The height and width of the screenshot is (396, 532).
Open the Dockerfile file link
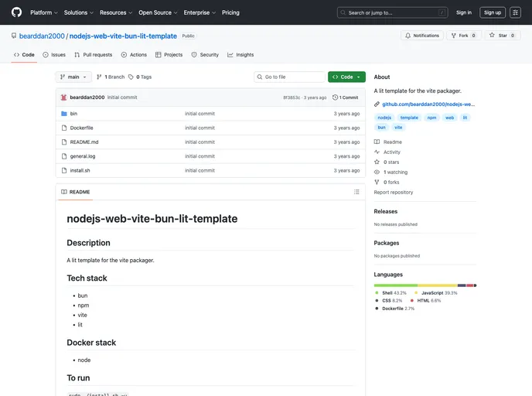pos(81,128)
